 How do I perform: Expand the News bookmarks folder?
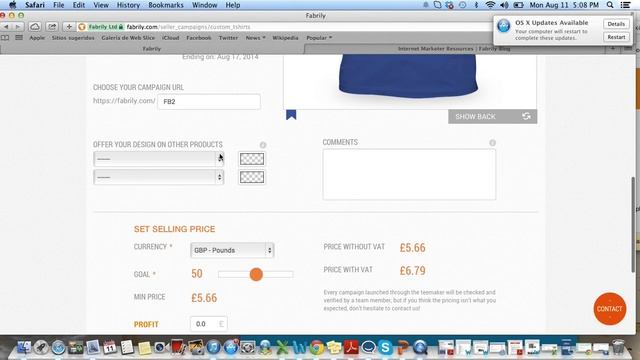coord(256,38)
